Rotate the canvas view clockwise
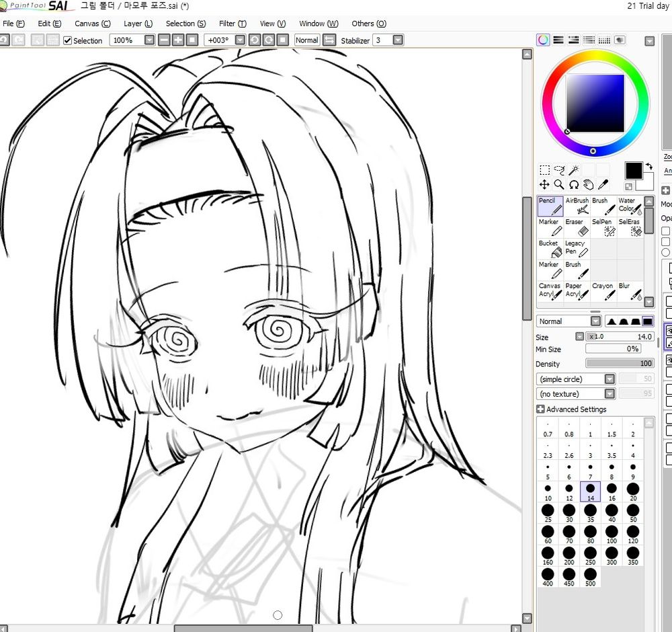The height and width of the screenshot is (632, 672). point(269,40)
